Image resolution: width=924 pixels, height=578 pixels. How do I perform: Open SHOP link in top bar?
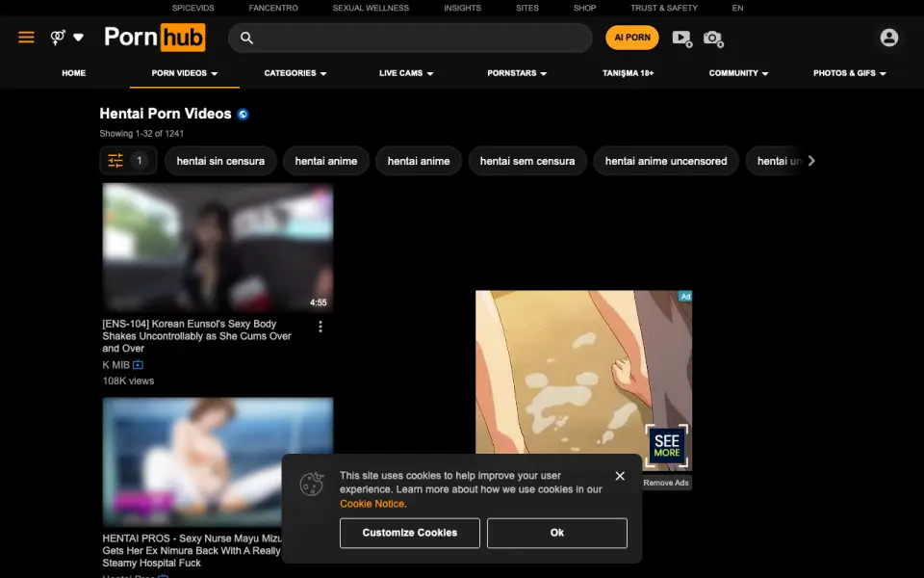[x=584, y=8]
